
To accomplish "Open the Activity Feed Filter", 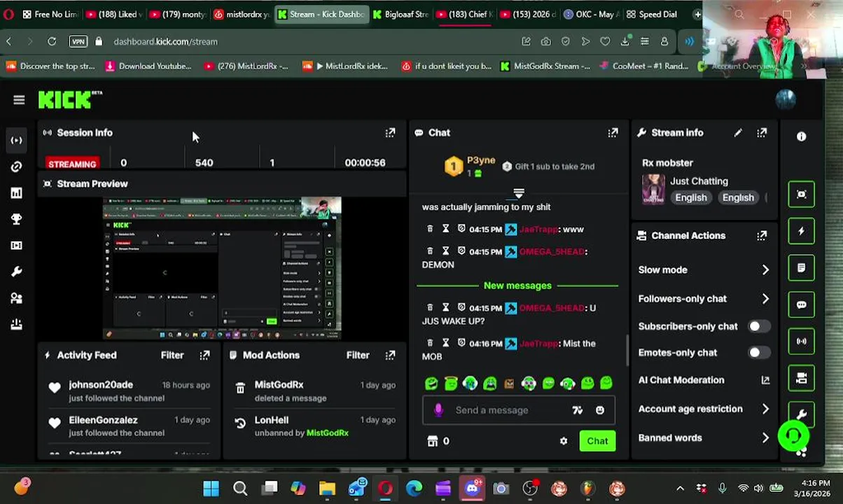I will (172, 355).
